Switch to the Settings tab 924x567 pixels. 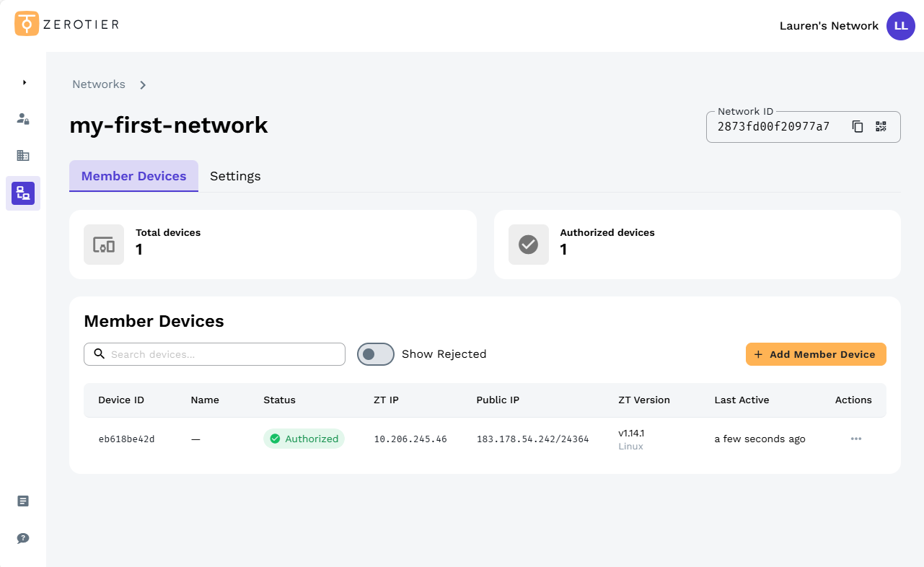(x=235, y=176)
